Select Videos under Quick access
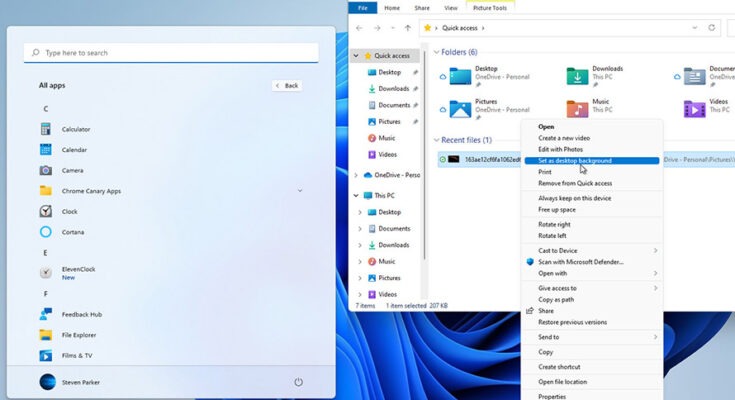Screen dimensions: 735x400 382,154
